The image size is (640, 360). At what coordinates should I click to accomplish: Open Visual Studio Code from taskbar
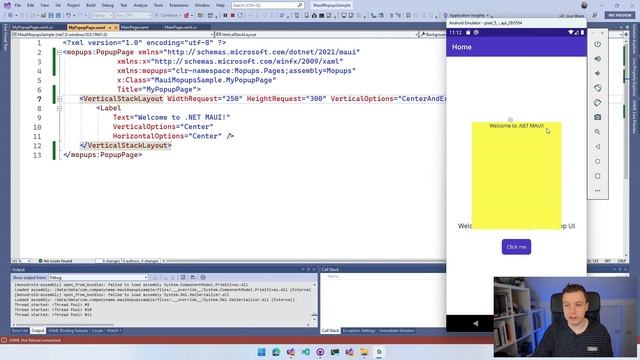305,352
